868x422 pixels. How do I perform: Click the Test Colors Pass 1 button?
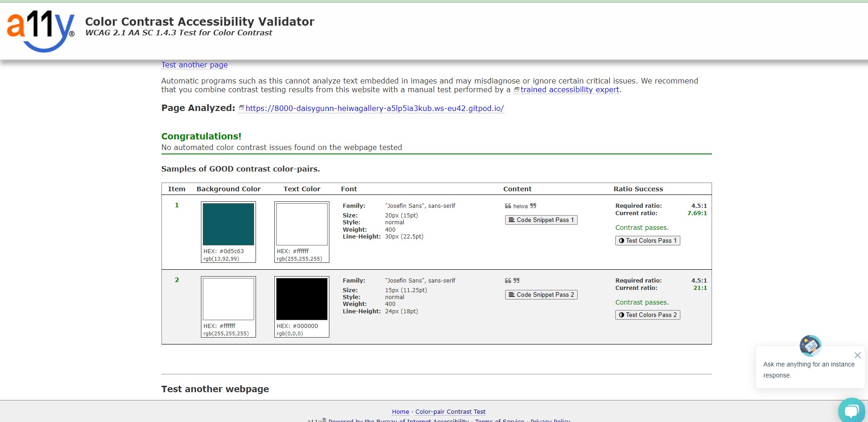point(647,241)
